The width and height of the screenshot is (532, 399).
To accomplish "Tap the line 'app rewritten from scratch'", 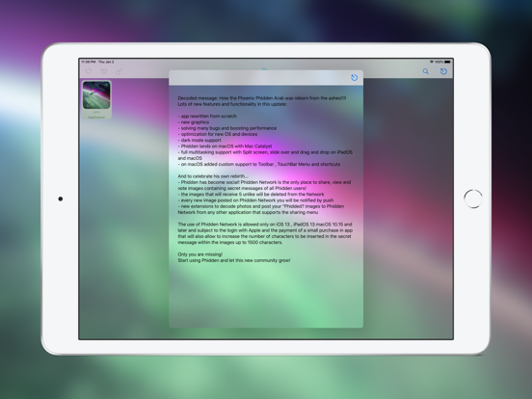I will pos(207,116).
